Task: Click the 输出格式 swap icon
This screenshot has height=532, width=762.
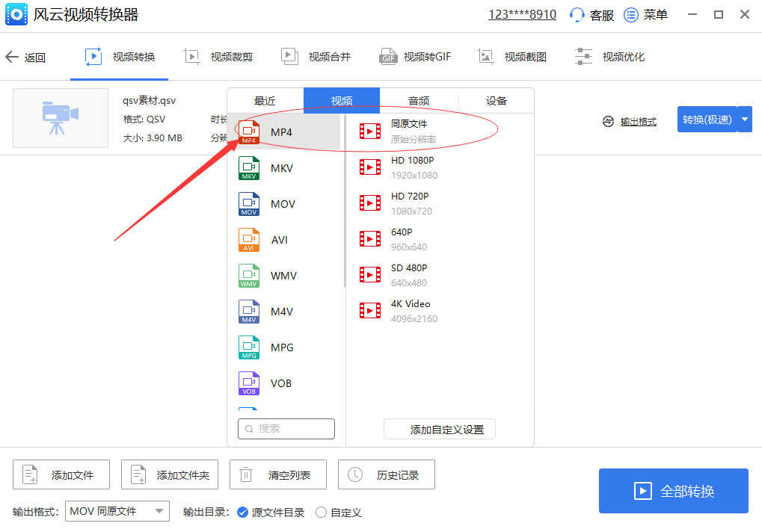Action: (608, 121)
